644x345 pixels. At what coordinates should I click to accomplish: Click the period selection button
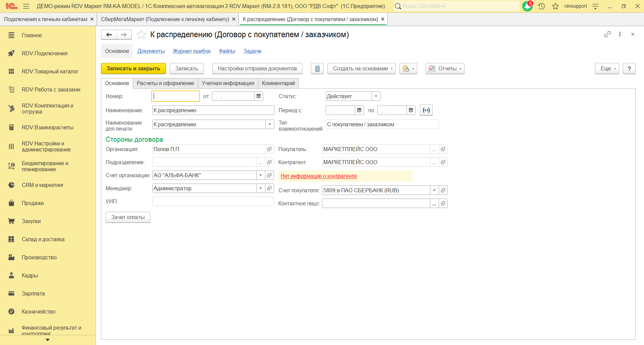pyautogui.click(x=426, y=110)
